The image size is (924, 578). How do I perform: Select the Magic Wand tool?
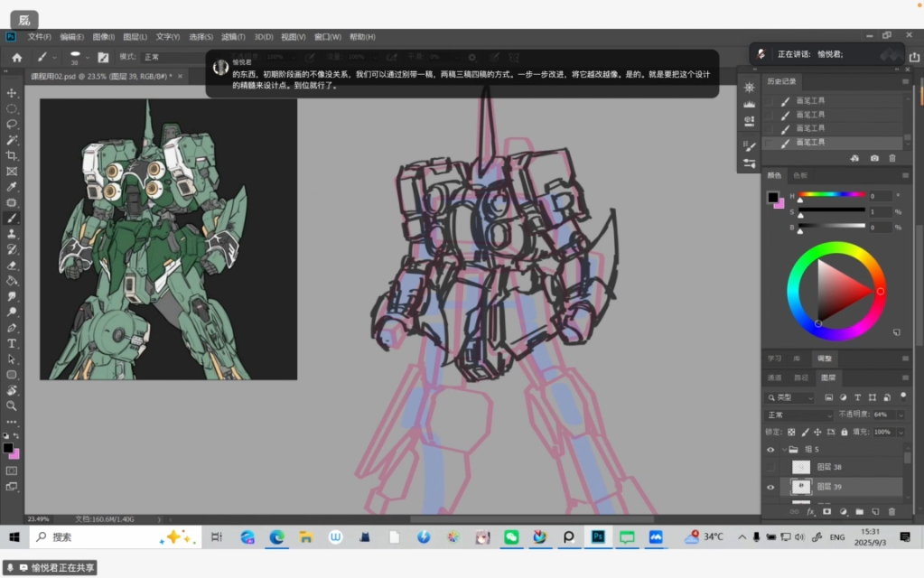[x=12, y=140]
